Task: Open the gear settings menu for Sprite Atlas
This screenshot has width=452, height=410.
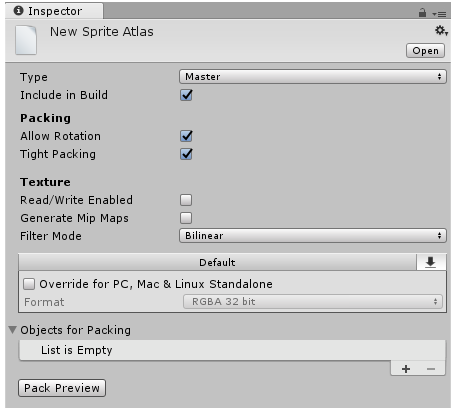Action: click(441, 31)
